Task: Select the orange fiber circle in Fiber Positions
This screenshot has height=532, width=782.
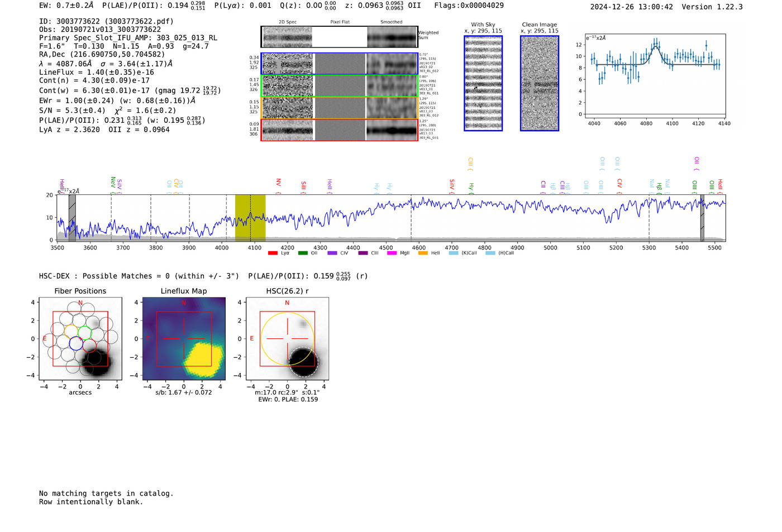Action: coord(71,332)
